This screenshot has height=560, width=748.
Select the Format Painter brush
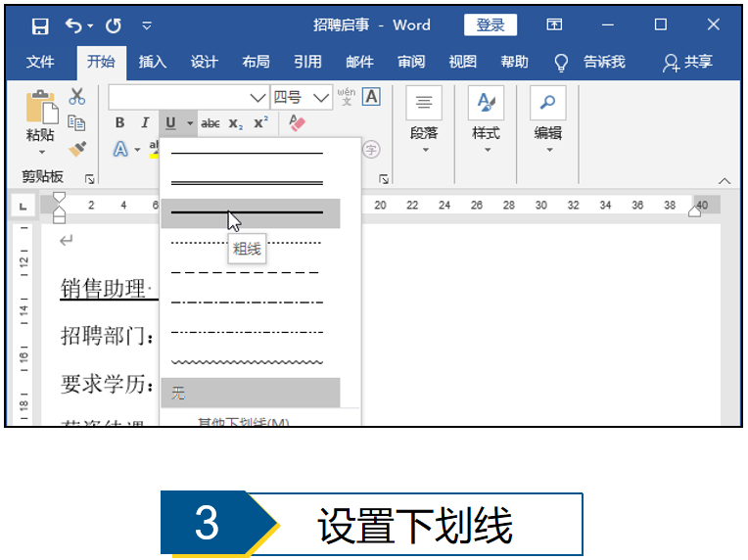[77, 149]
